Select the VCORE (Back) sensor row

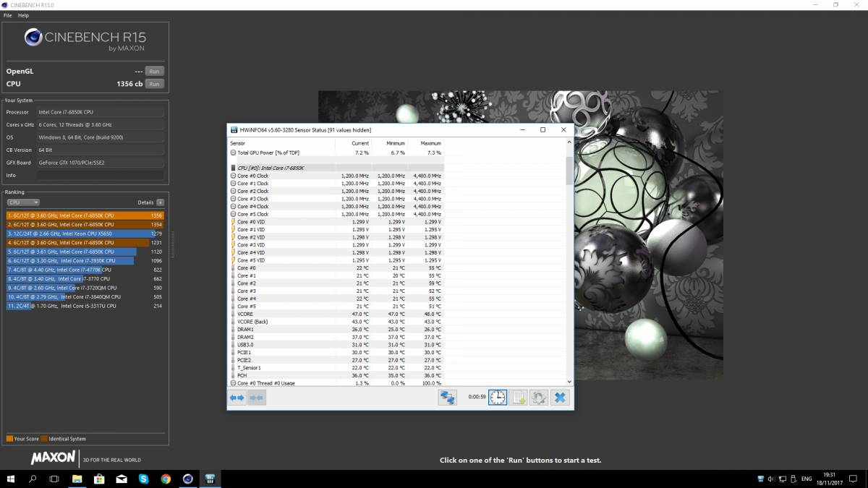[336, 322]
